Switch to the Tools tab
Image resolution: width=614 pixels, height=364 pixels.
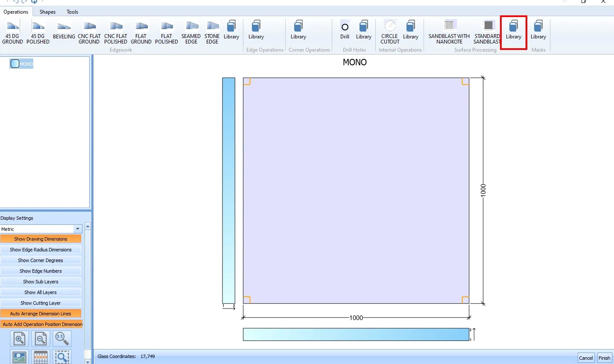pos(72,12)
